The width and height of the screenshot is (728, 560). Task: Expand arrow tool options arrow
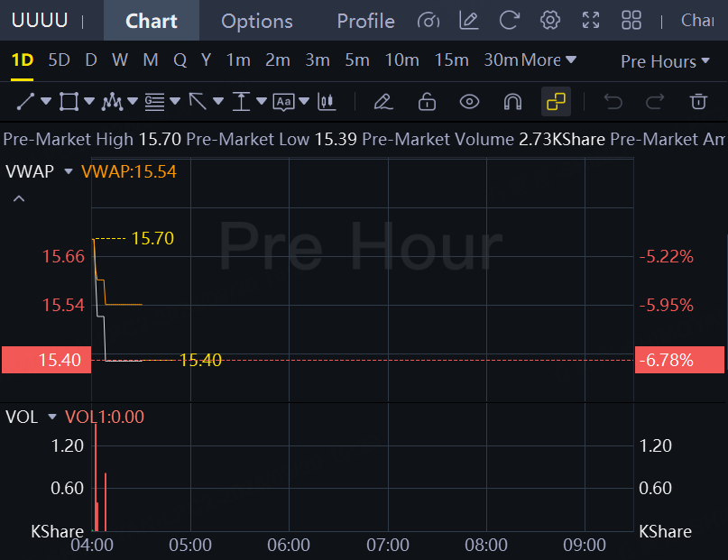coord(218,101)
